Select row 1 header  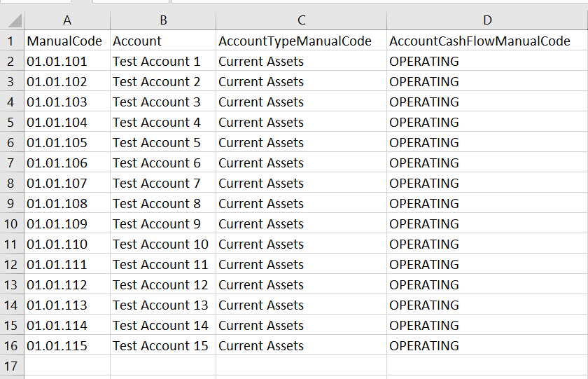click(12, 41)
